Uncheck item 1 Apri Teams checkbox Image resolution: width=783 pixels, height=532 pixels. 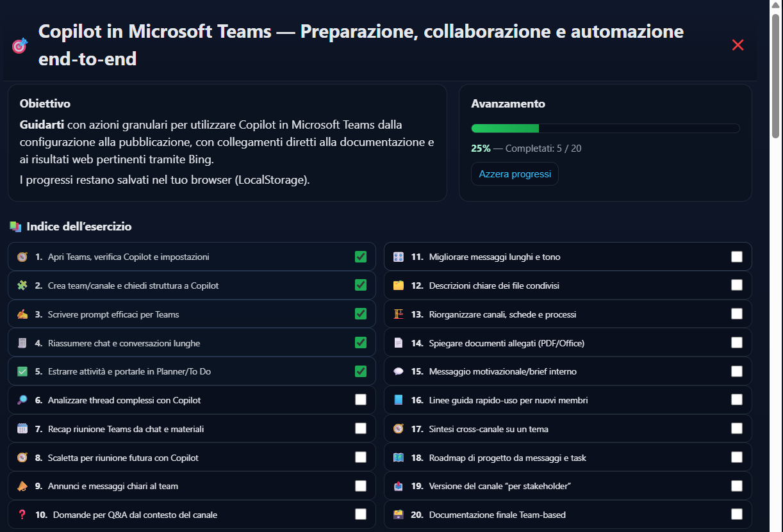point(361,257)
